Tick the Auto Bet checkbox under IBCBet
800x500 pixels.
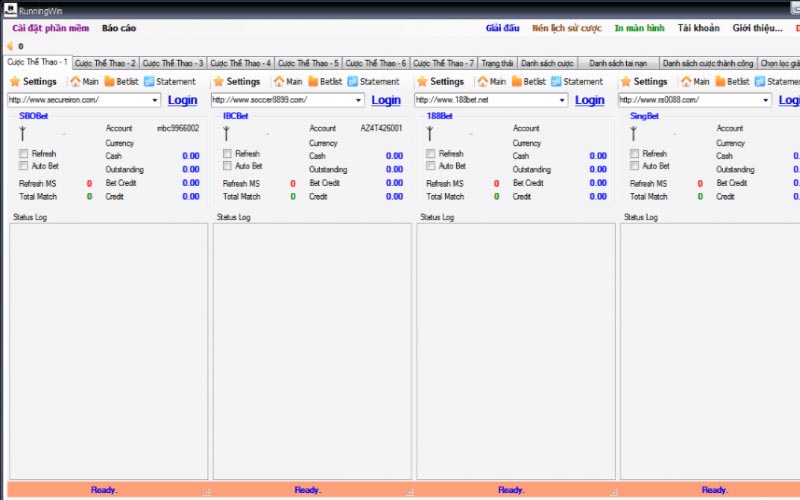(228, 166)
